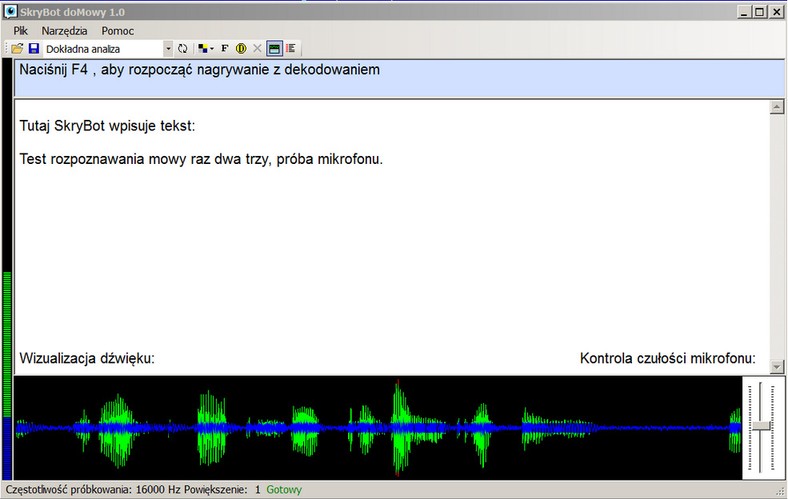Click the circular arrows refresh icon

coord(182,48)
